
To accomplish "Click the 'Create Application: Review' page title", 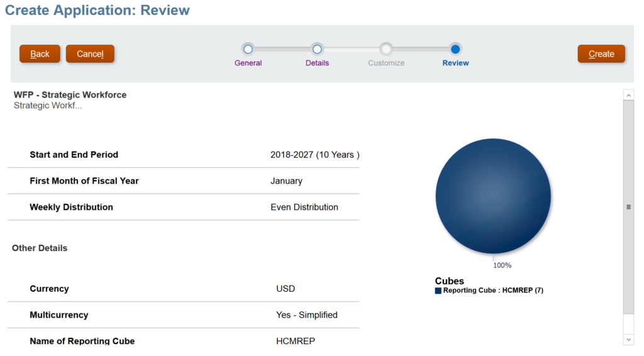I will point(97,10).
